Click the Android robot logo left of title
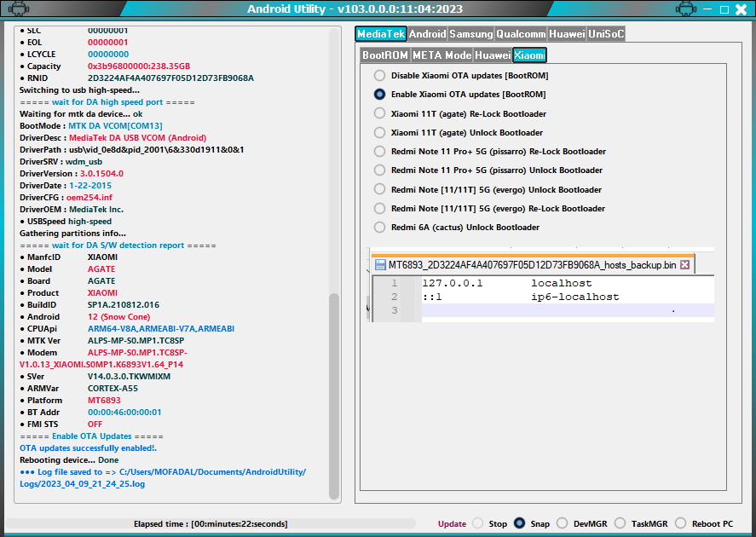The width and height of the screenshot is (756, 537). [18, 9]
